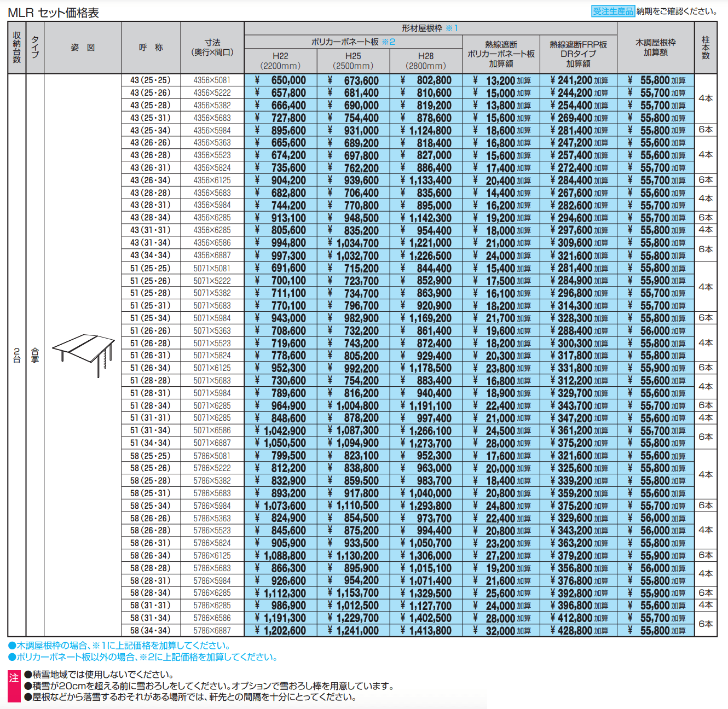This screenshot has width=728, height=709.
Task: Select the ¥428,800 加算 cell
Action: click(578, 630)
